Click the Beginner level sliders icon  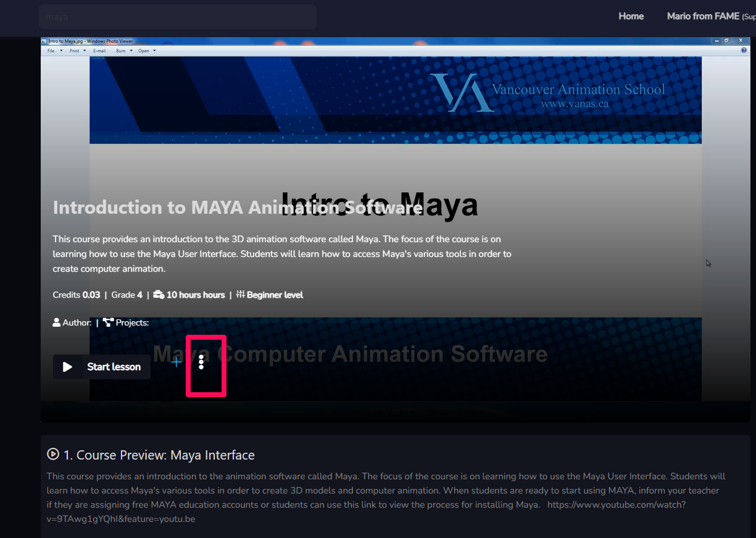[241, 295]
